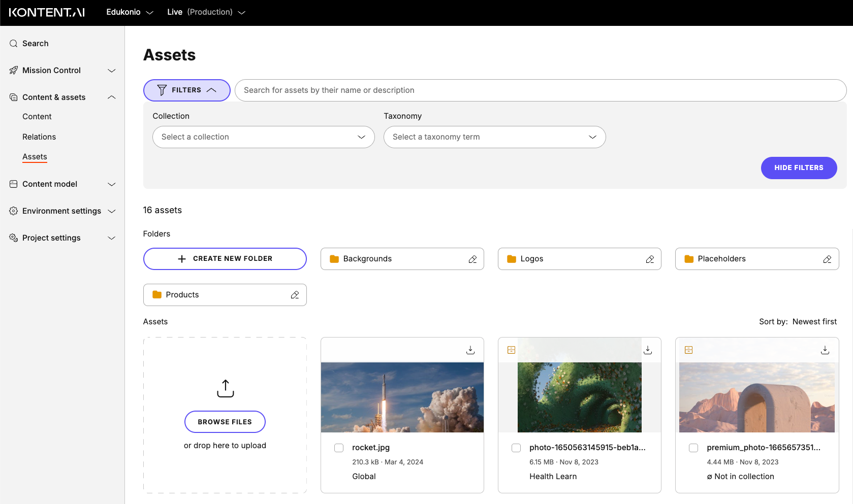Rename the Backgrounds folder via its pencil icon
This screenshot has height=504, width=853.
[x=472, y=259]
